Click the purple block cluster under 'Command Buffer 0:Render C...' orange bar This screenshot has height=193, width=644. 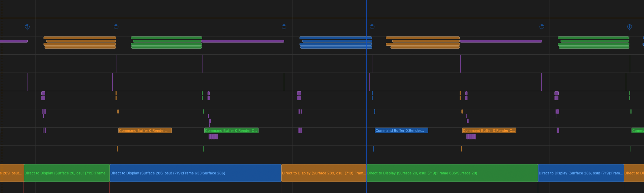[471, 137]
